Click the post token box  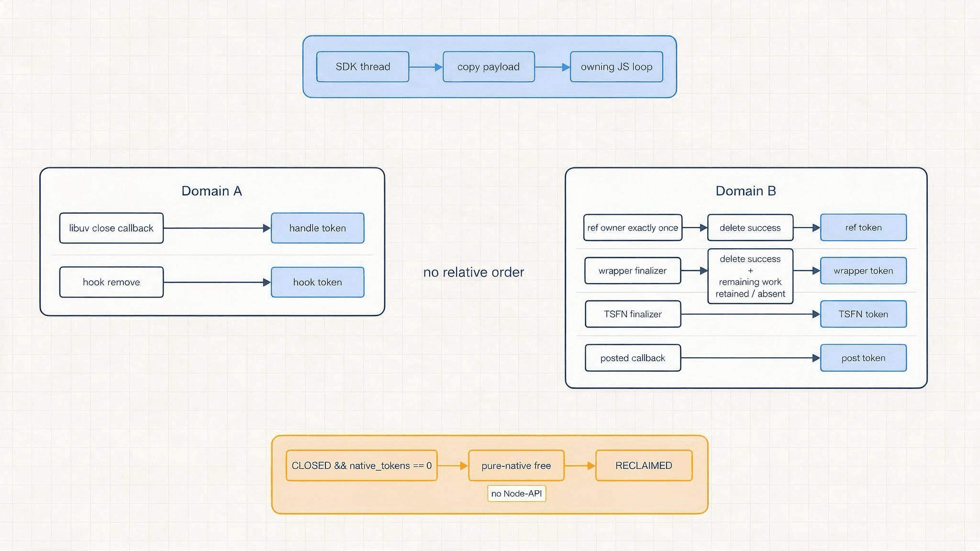point(863,358)
